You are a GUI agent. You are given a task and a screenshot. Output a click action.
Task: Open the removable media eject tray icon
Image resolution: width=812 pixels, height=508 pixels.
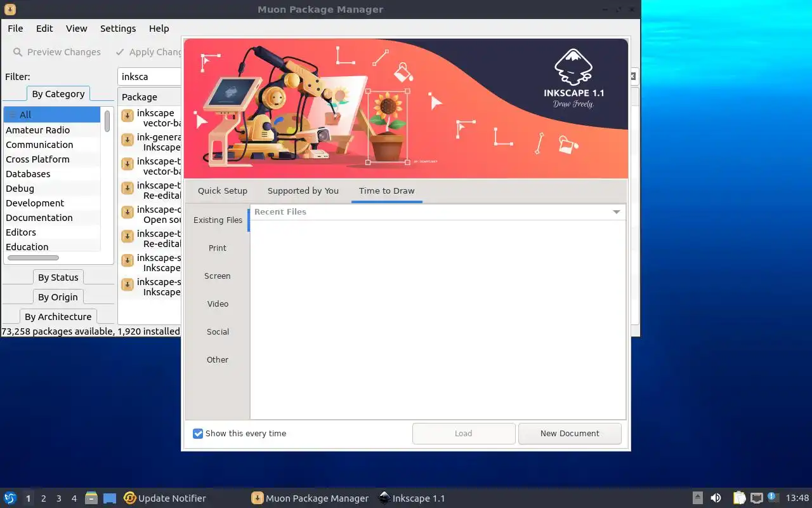coord(697,498)
